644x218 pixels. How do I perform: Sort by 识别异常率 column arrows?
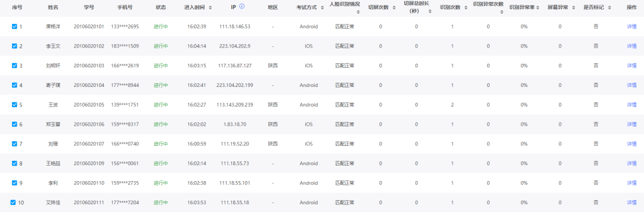[538, 8]
